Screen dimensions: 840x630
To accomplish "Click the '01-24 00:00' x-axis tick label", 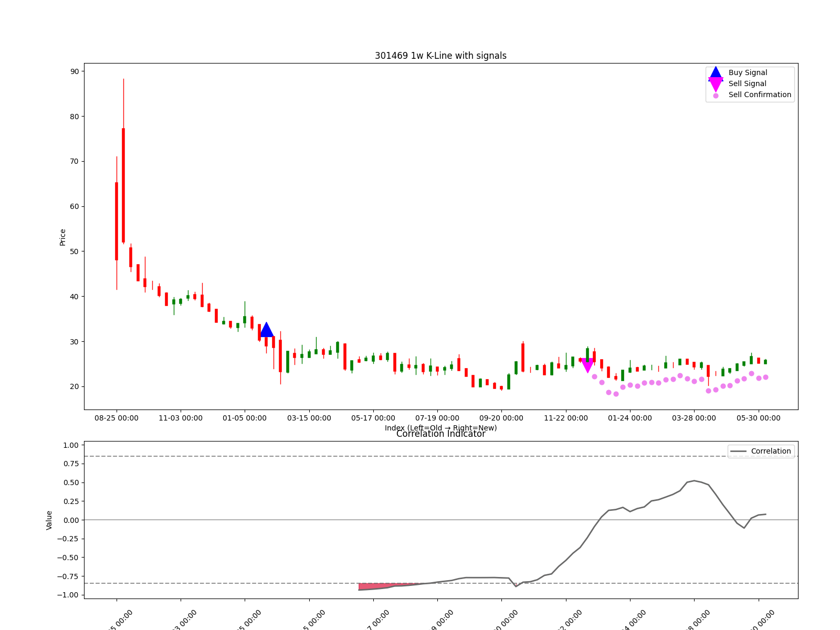I will coord(630,418).
